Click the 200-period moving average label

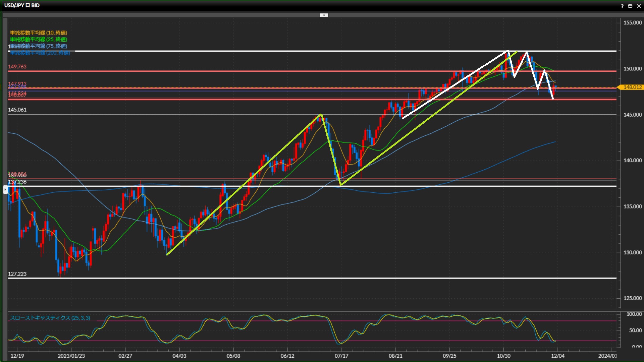click(x=40, y=53)
